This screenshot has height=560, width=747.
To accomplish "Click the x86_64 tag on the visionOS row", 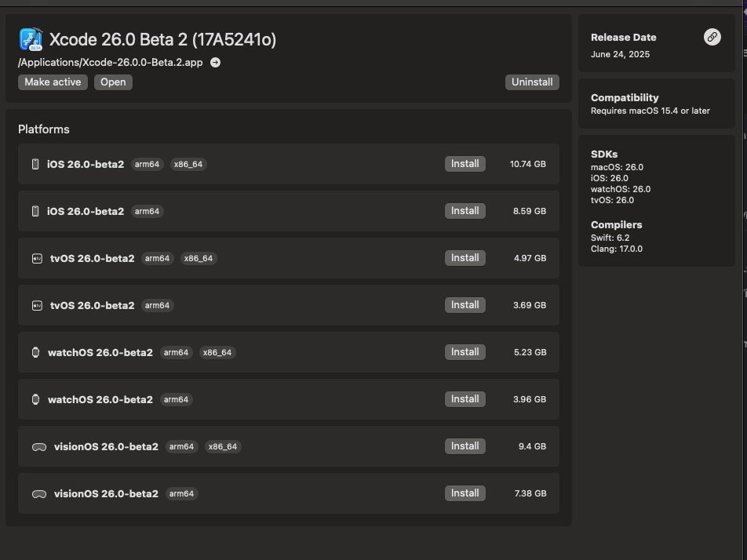I will (x=223, y=447).
